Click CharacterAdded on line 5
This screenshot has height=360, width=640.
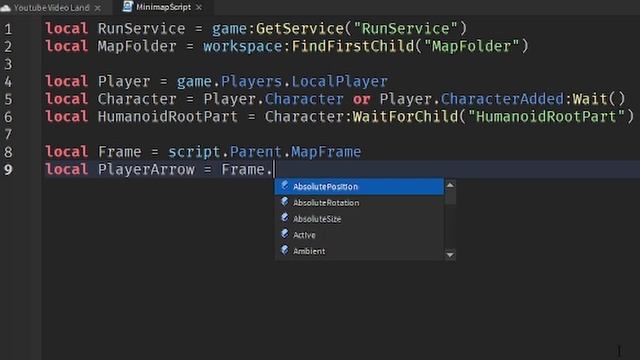[502, 99]
